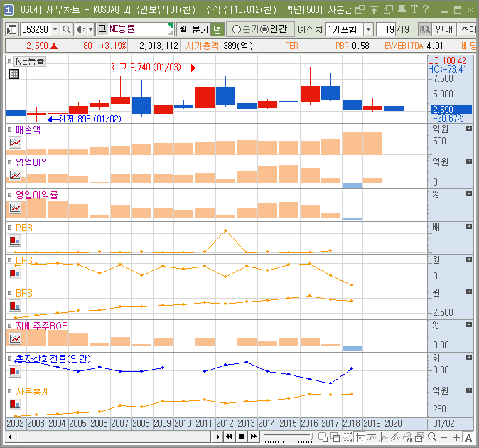Viewport: 479px width, 448px height.
Task: Click the 2018 year label on timeline
Action: pos(351,424)
